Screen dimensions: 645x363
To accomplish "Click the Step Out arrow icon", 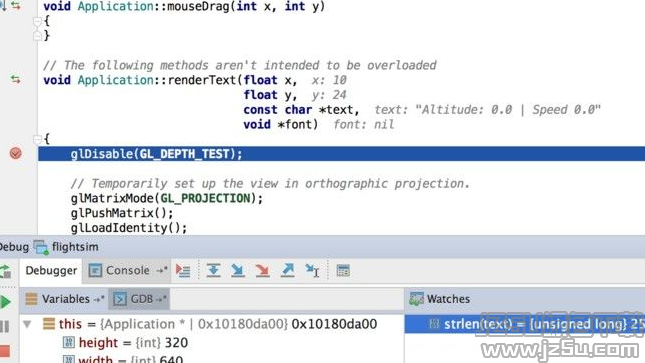I will tap(288, 270).
